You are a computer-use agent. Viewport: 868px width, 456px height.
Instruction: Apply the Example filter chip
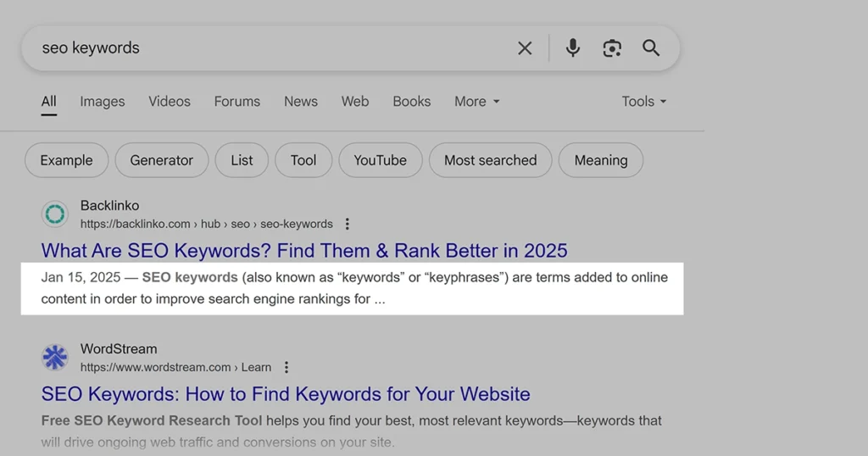66,160
